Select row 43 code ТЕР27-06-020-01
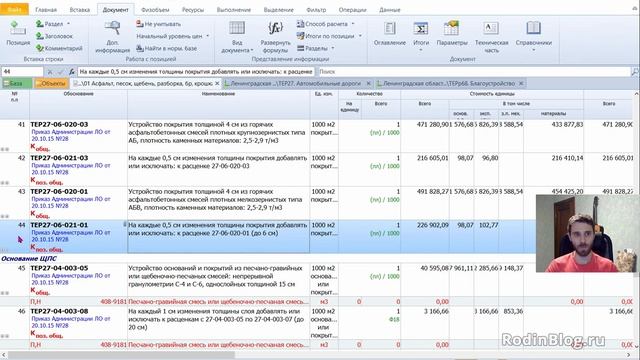Image resolution: width=640 pixels, height=360 pixels. [59, 191]
